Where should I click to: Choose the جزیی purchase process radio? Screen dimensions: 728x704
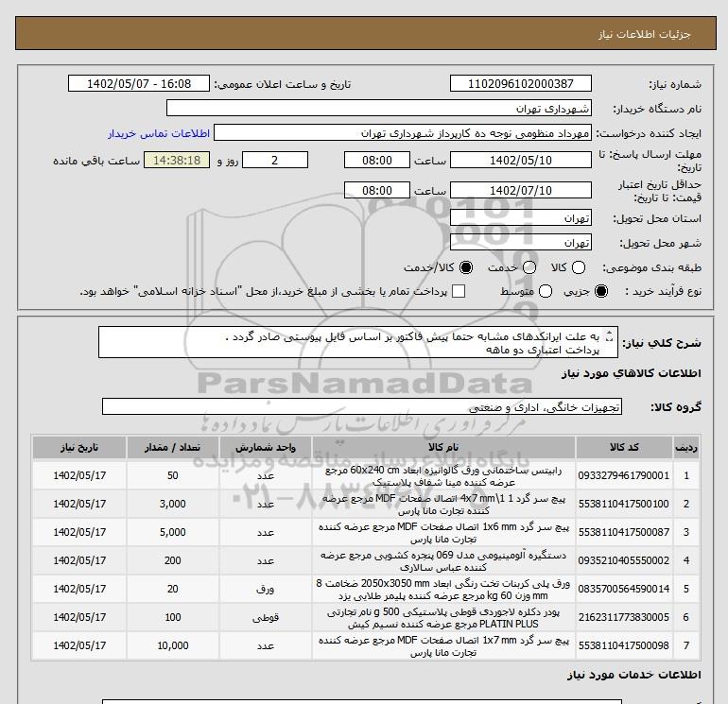point(601,291)
